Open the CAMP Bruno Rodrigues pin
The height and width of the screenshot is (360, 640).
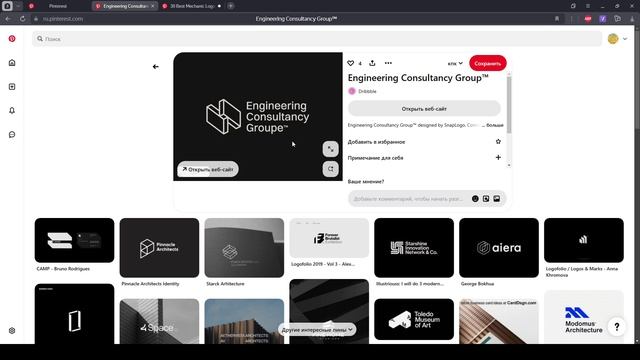(74, 240)
